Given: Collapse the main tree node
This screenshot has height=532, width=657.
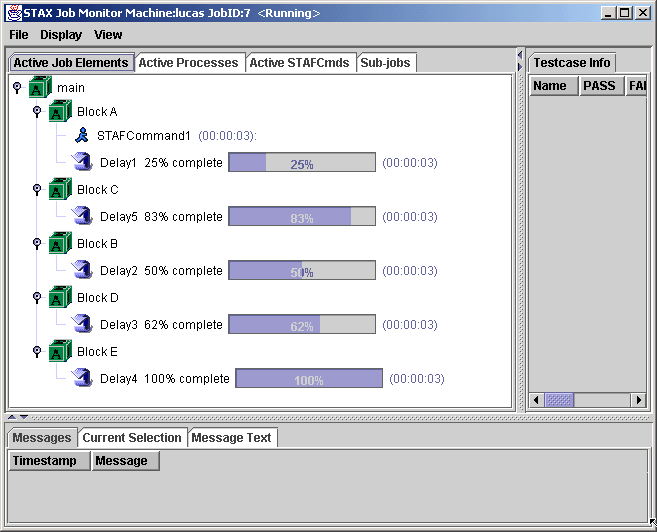Looking at the screenshot, I should point(17,87).
